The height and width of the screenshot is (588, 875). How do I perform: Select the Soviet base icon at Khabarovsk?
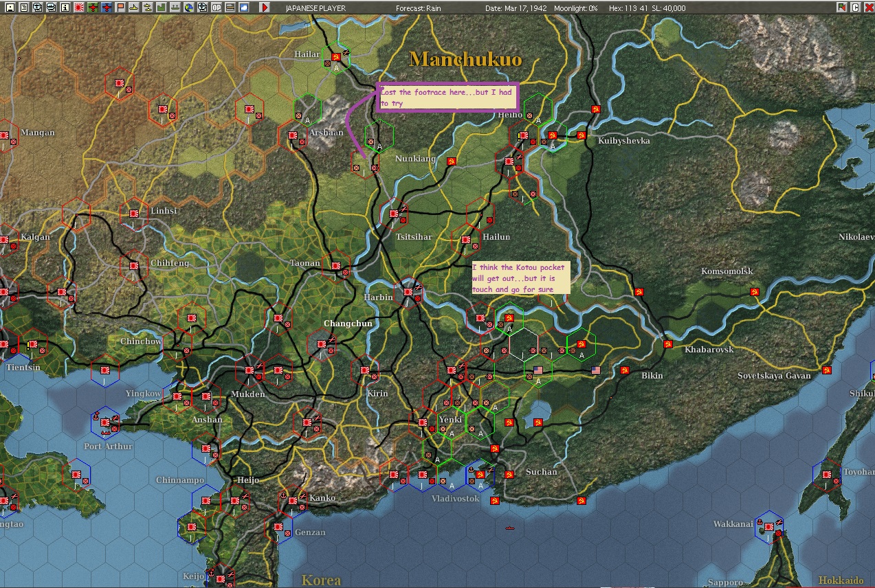(667, 343)
